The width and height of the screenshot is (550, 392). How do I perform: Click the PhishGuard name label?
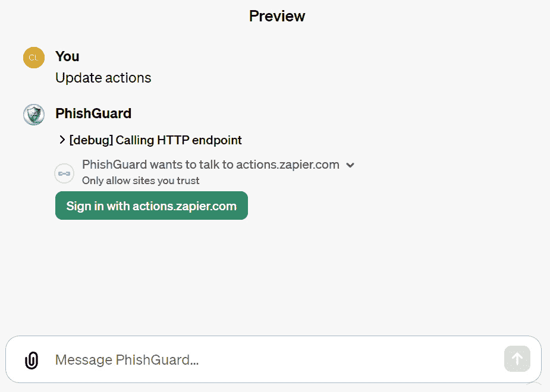point(93,113)
